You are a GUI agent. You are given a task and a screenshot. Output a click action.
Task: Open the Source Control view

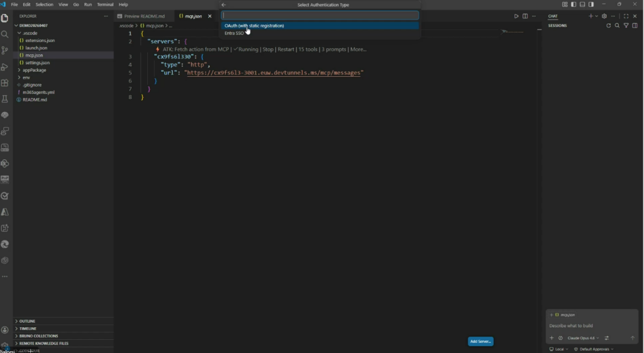coord(5,50)
